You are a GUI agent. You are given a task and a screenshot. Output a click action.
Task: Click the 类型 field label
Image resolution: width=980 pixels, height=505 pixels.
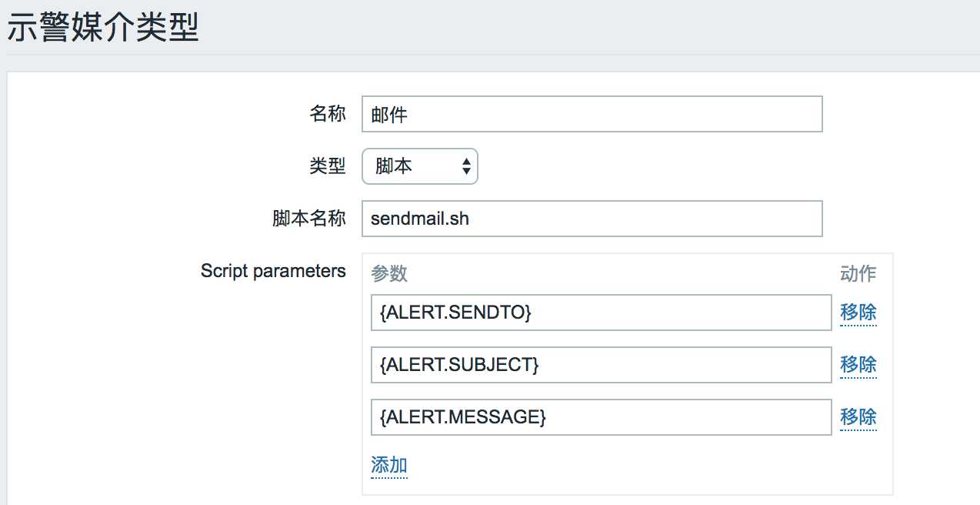tap(328, 166)
